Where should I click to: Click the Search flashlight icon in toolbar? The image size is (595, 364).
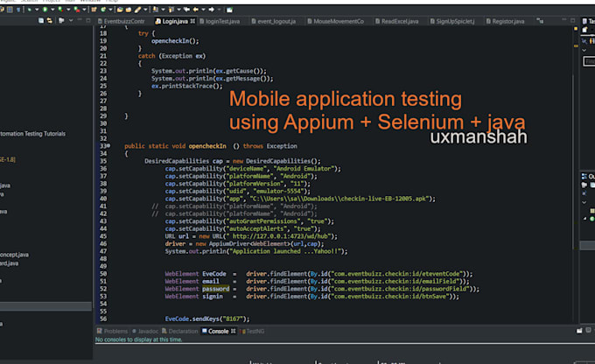pos(137,10)
